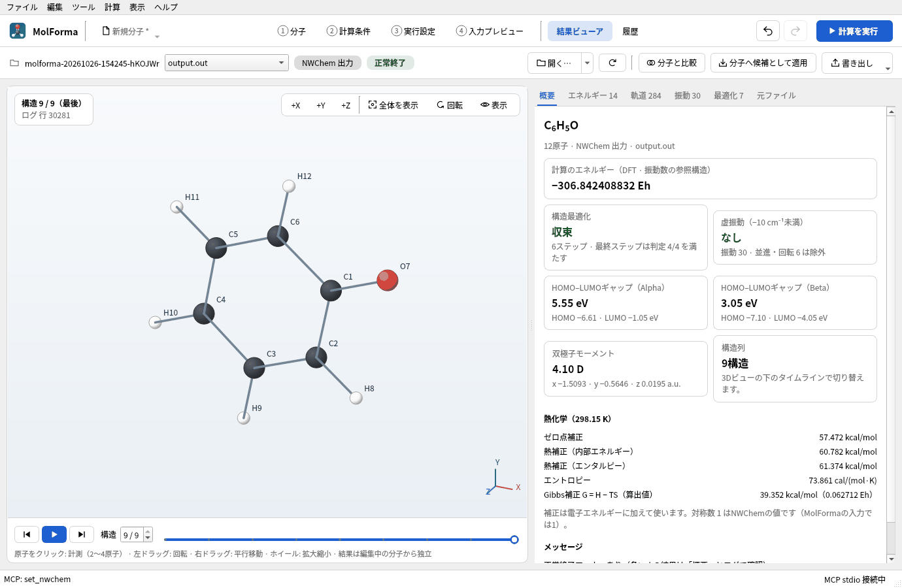Open the output.out file dropdown
This screenshot has width=902, height=588.
(227, 63)
